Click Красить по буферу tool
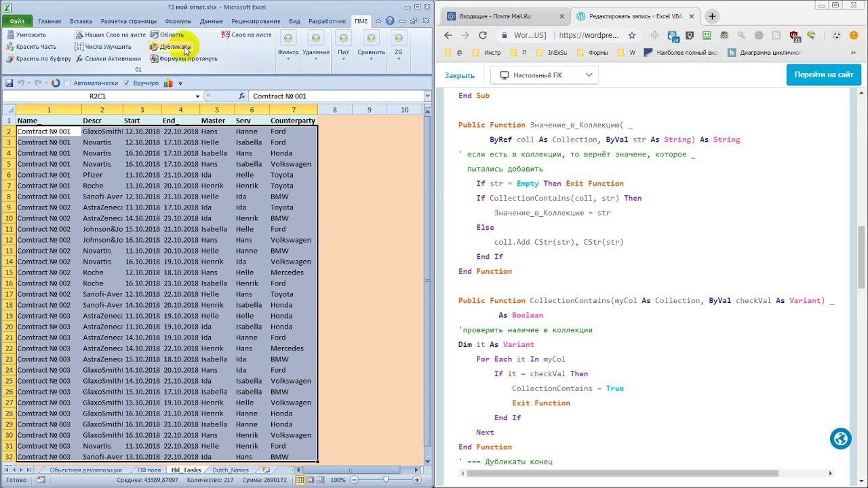 (x=39, y=59)
